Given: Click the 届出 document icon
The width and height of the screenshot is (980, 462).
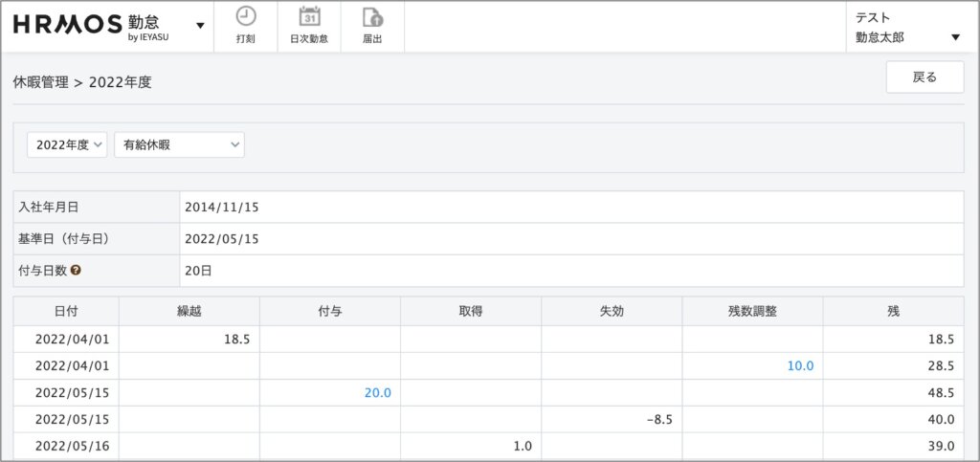Looking at the screenshot, I should point(372,16).
